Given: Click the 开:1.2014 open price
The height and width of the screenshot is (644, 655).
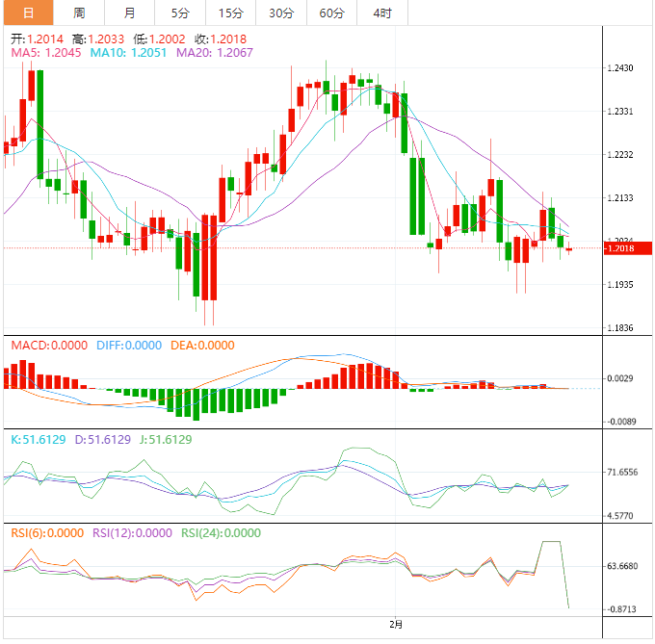Looking at the screenshot, I should 37,39.
